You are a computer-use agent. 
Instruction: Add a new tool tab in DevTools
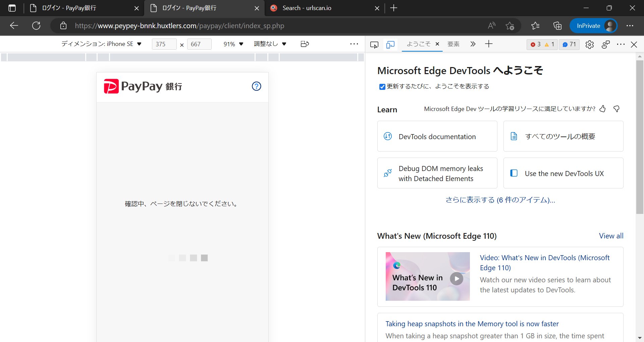pos(489,44)
